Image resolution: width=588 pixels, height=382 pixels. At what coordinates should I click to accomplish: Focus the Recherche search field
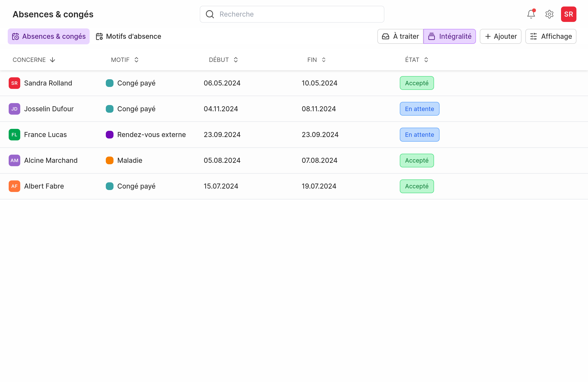pyautogui.click(x=296, y=14)
